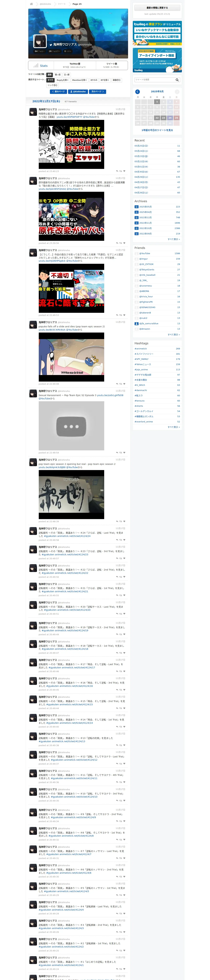Open the 2022年11月17日(木) date heading
Screen dimensions: 210x980
46,102
